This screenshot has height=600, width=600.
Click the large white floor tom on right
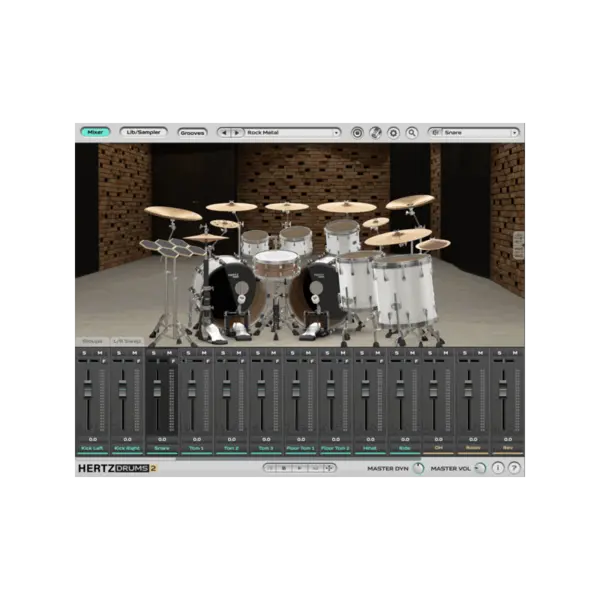point(404,292)
